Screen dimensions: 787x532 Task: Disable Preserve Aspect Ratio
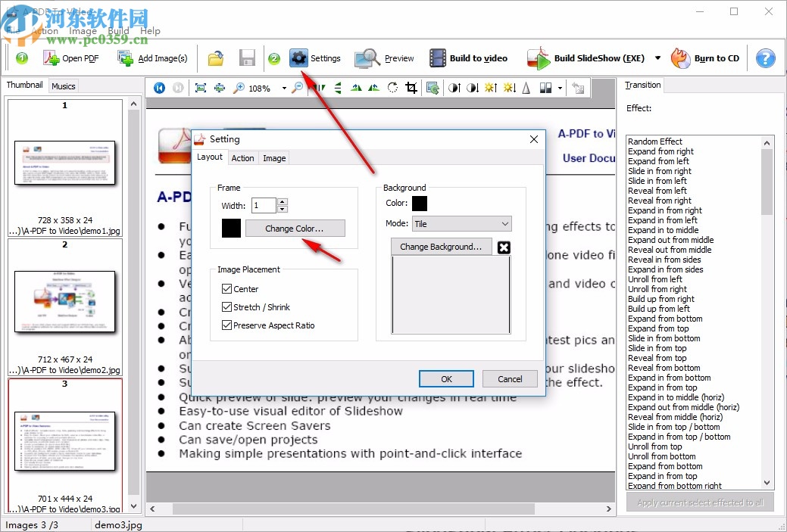point(226,325)
